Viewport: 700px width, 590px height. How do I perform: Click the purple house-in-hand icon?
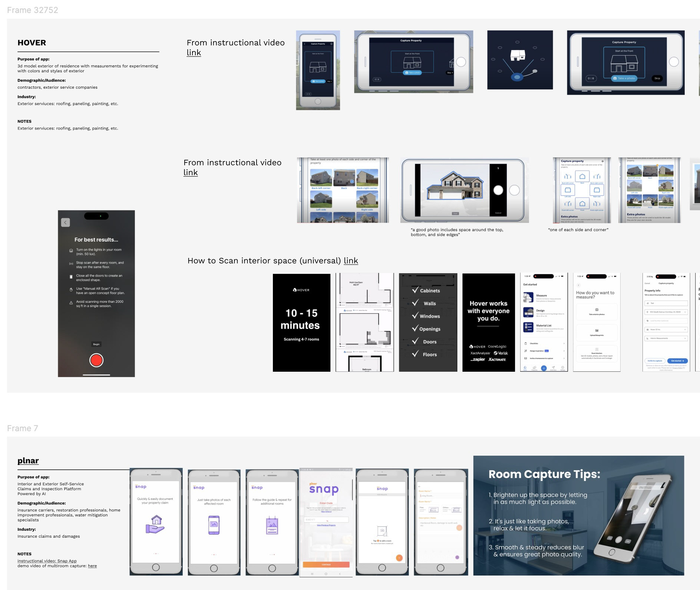tap(155, 524)
